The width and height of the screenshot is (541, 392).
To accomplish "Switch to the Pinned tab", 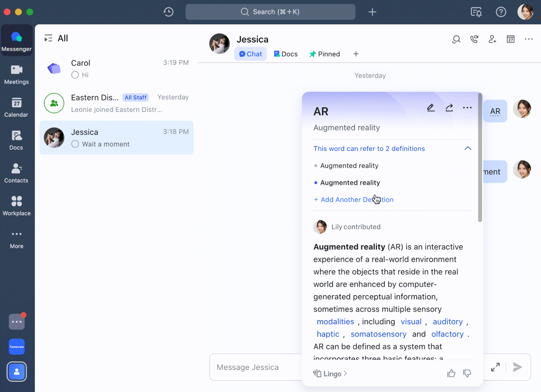I will [325, 54].
